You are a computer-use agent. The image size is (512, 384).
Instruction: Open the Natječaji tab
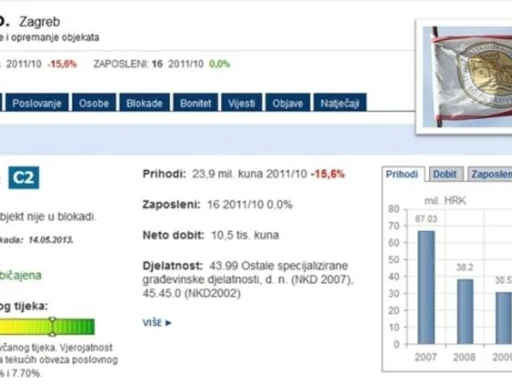[340, 103]
